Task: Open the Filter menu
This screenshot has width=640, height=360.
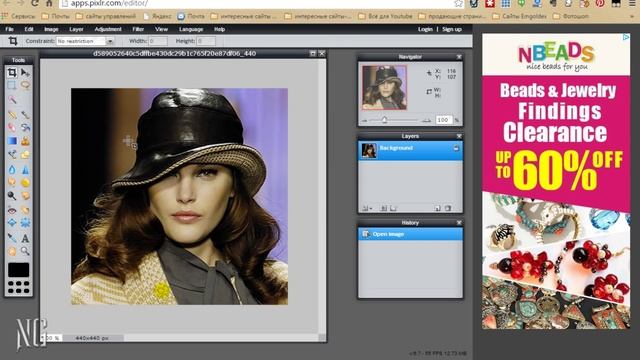Action: pos(138,29)
